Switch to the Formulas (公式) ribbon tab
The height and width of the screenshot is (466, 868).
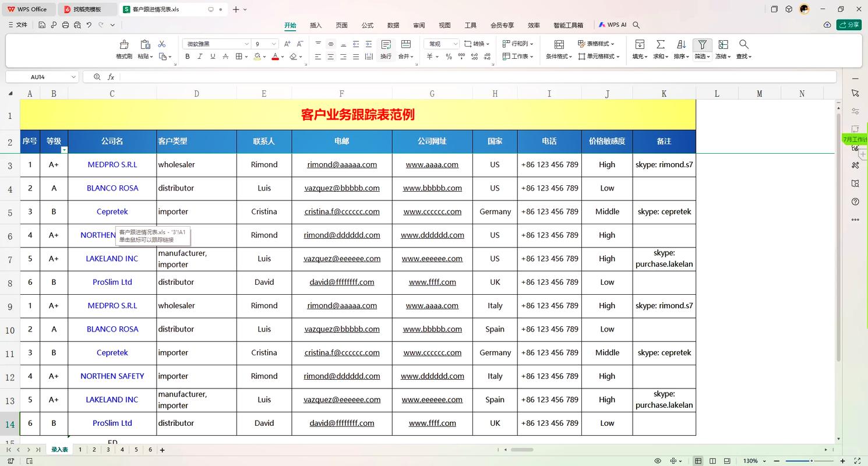click(x=367, y=25)
